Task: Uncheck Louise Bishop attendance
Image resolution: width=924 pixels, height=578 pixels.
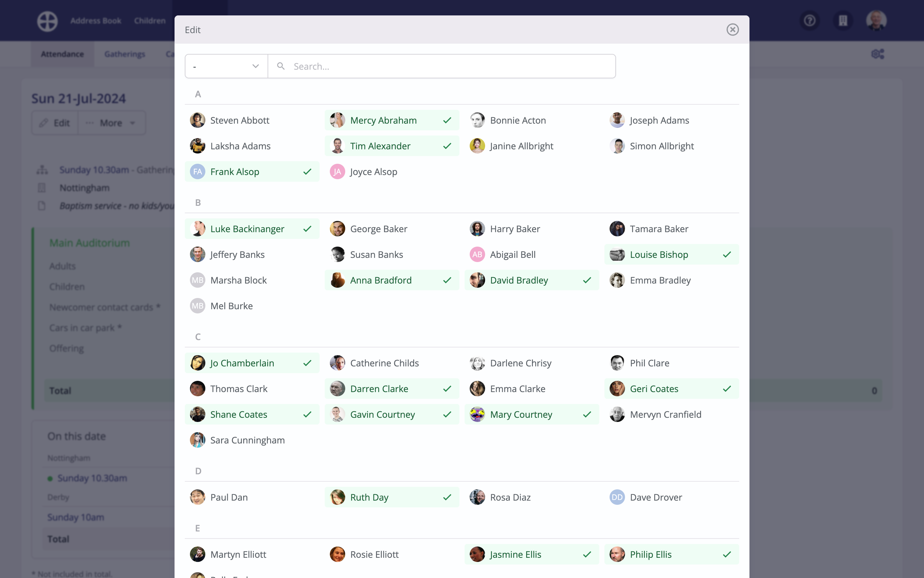Action: coord(672,254)
